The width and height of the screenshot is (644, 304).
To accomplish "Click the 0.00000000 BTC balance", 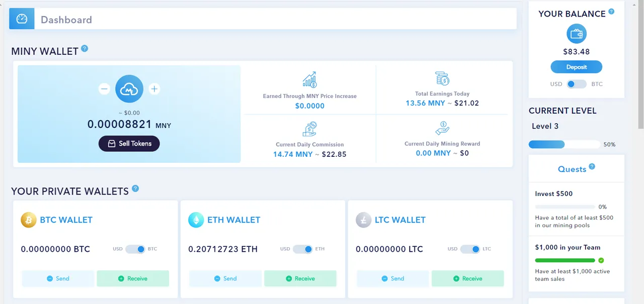I will (55, 249).
